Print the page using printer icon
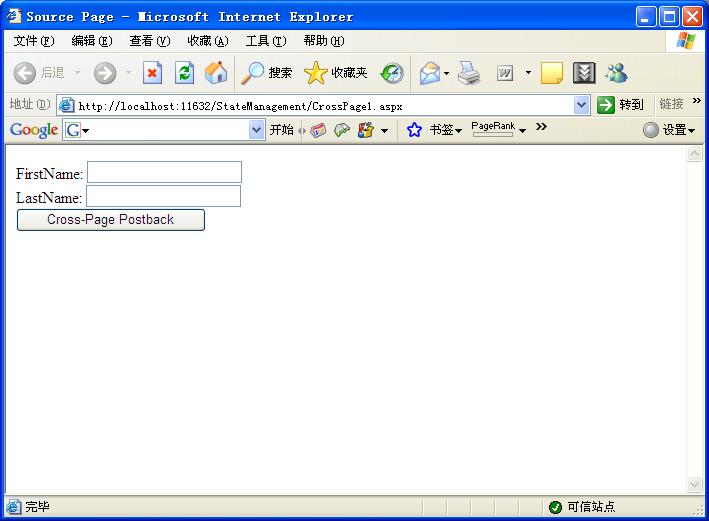 click(x=468, y=73)
